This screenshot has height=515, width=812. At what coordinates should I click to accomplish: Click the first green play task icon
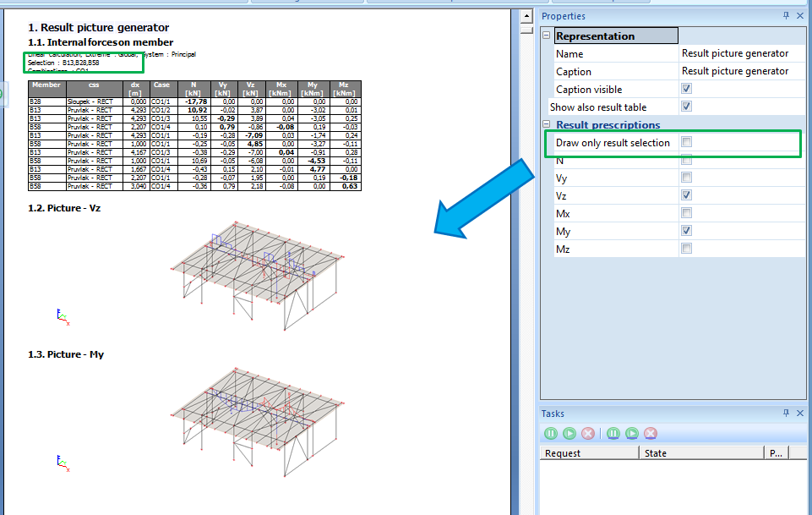[x=569, y=433]
